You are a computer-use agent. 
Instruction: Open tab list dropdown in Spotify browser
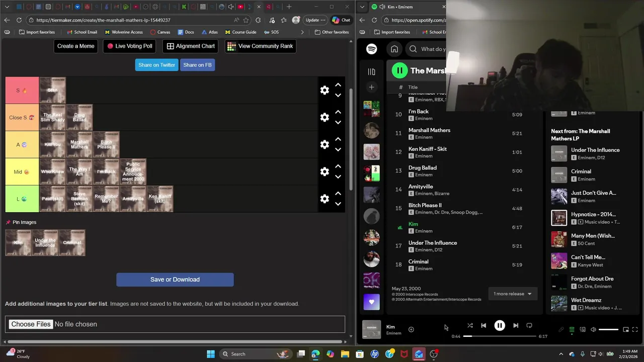pyautogui.click(x=362, y=7)
